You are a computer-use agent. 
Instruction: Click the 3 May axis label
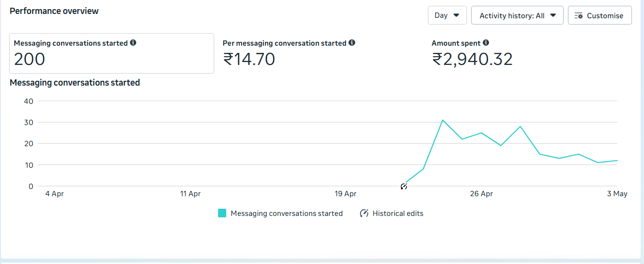click(x=617, y=194)
